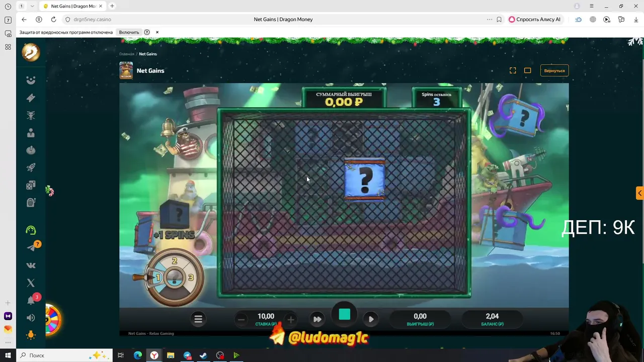
Task: Open the ticket icon sidebar section
Action: click(31, 98)
